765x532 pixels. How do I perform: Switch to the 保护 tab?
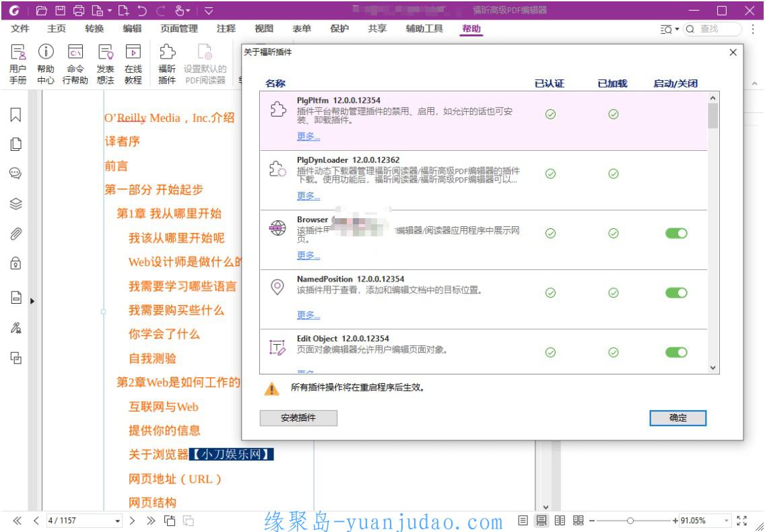pos(339,29)
